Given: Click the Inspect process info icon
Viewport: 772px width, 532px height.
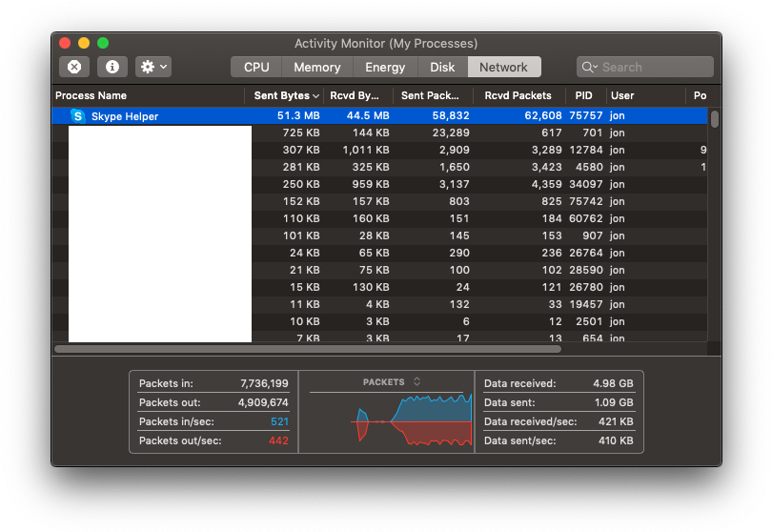Looking at the screenshot, I should (x=112, y=67).
